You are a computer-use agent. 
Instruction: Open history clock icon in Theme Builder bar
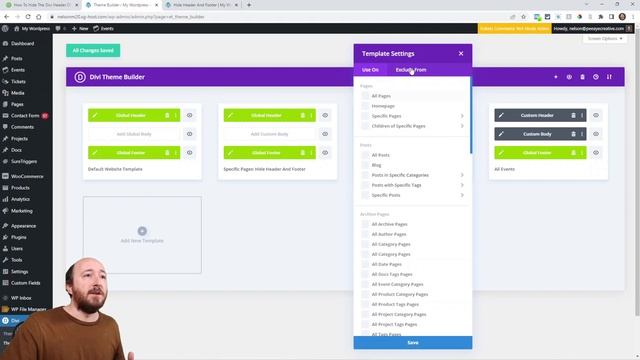tap(596, 77)
